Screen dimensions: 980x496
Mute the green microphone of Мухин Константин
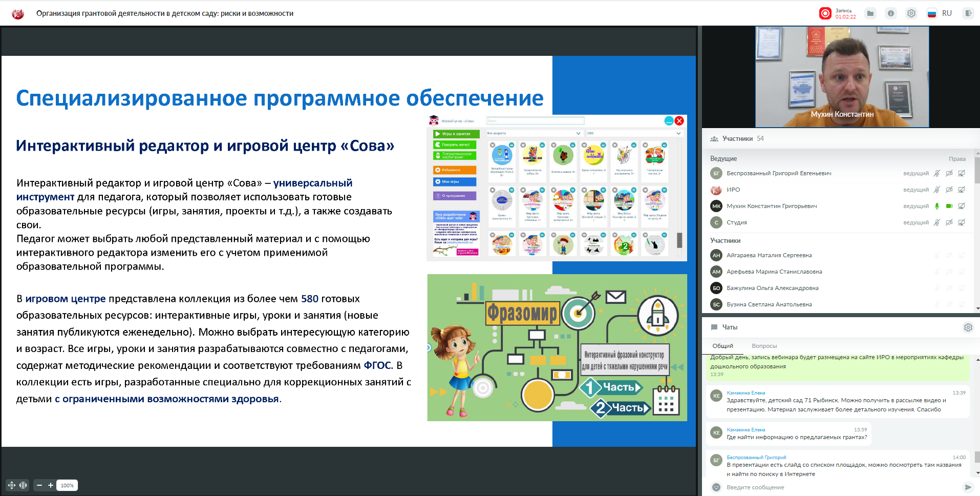pyautogui.click(x=936, y=206)
